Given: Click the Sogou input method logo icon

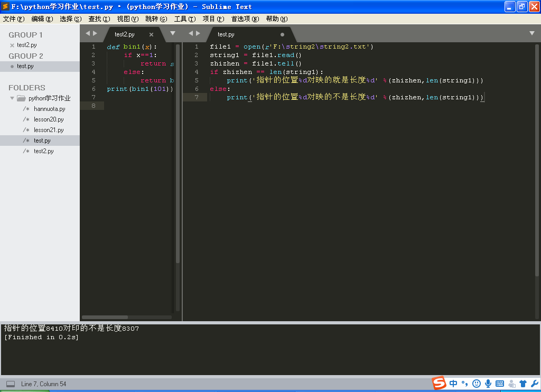Looking at the screenshot, I should 439,383.
